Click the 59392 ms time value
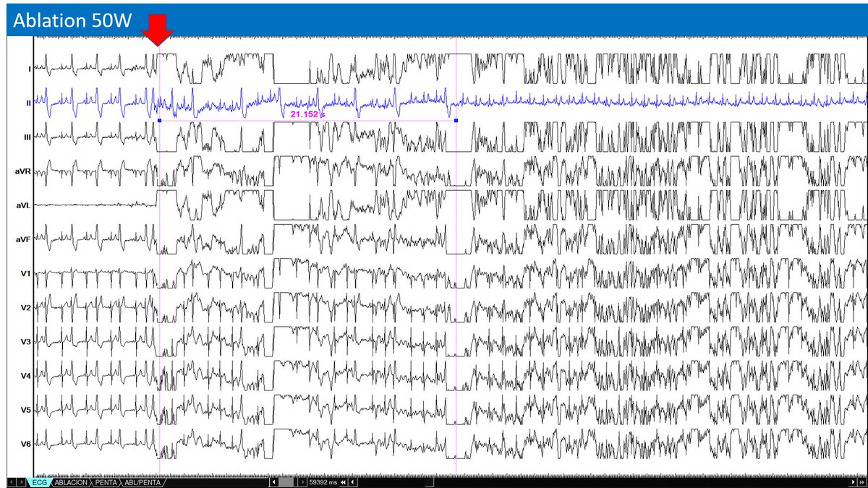Viewport: 868px width, 488px height. (323, 482)
